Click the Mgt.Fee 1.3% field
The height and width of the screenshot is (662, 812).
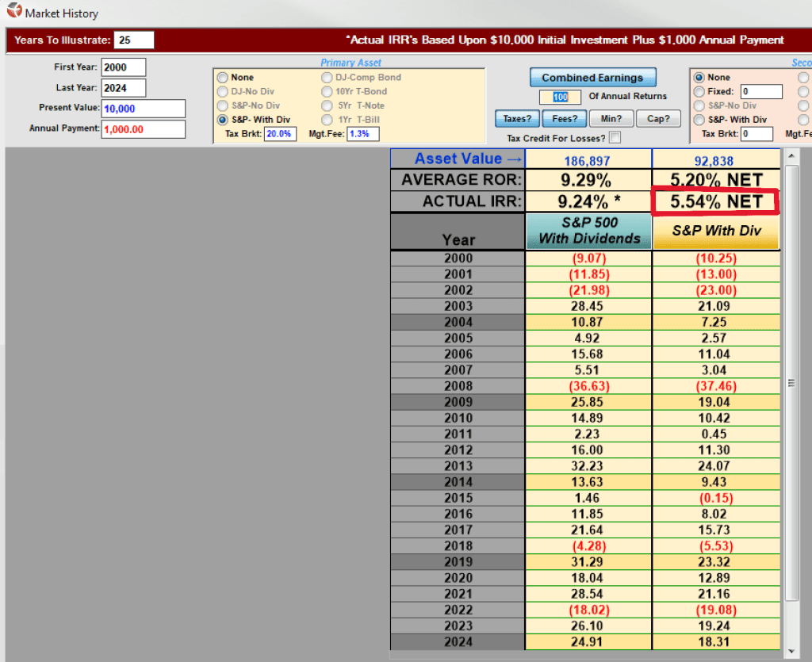[x=363, y=134]
